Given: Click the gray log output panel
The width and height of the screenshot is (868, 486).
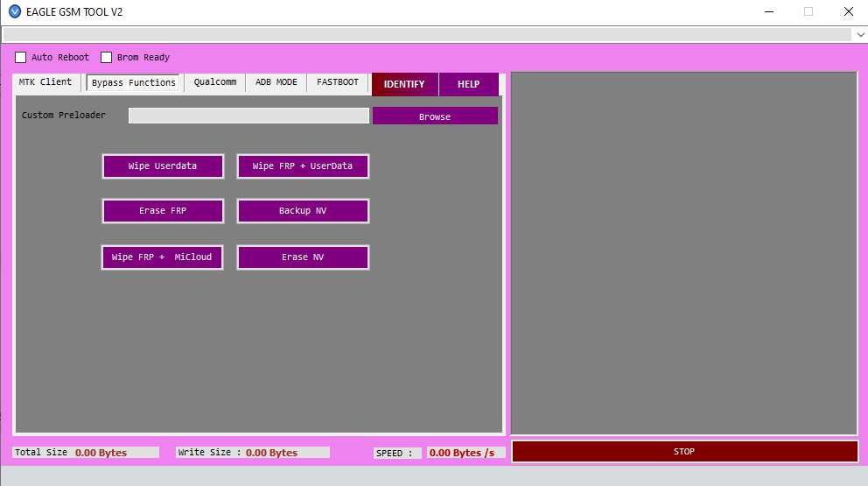Looking at the screenshot, I should tap(683, 253).
